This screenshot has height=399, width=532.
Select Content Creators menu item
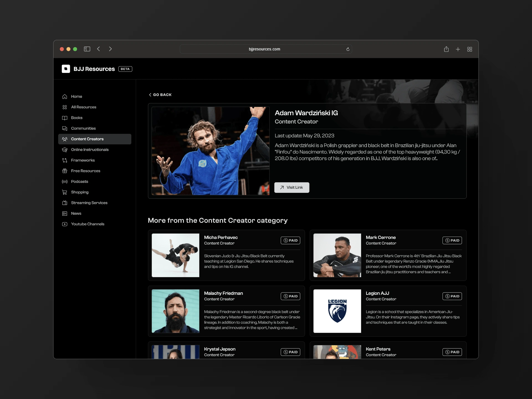click(95, 139)
